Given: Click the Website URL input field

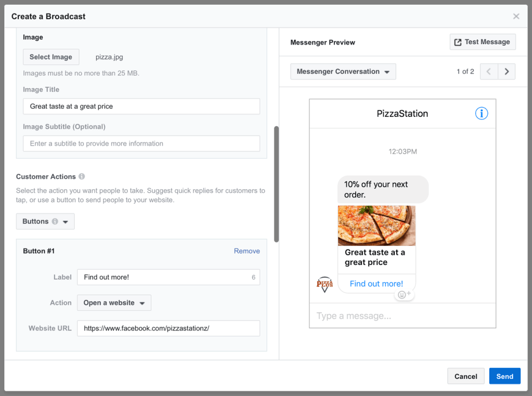Looking at the screenshot, I should [x=168, y=328].
